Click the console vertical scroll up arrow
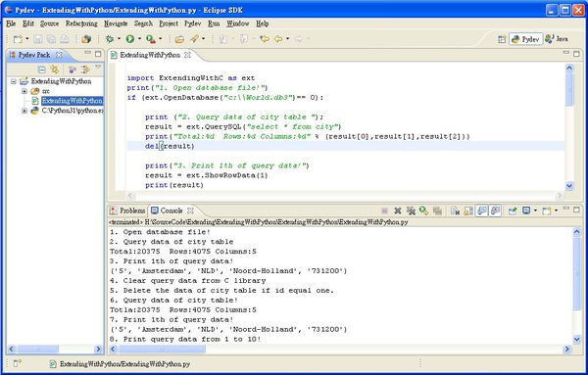Image resolution: width=588 pixels, height=375 pixels. 577,232
